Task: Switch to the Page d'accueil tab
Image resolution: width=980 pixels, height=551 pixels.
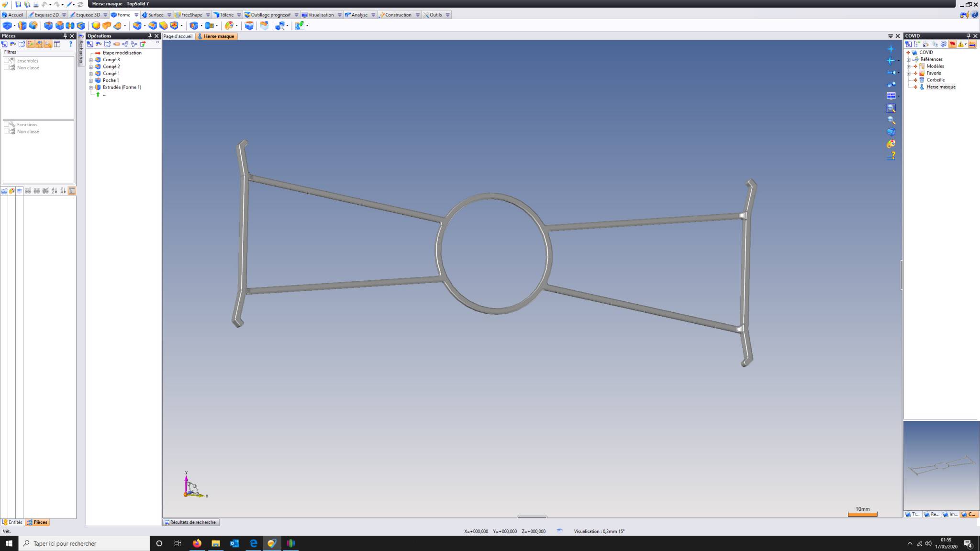Action: click(x=178, y=36)
